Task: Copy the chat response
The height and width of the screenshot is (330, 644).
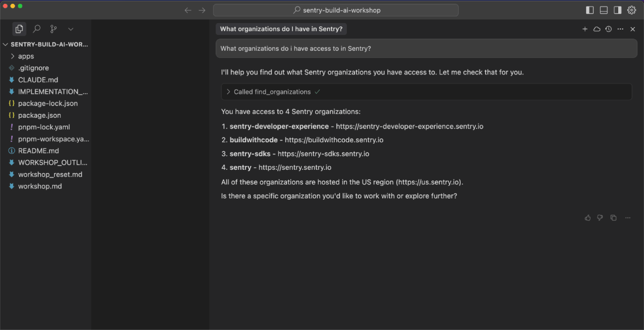Action: pyautogui.click(x=614, y=218)
